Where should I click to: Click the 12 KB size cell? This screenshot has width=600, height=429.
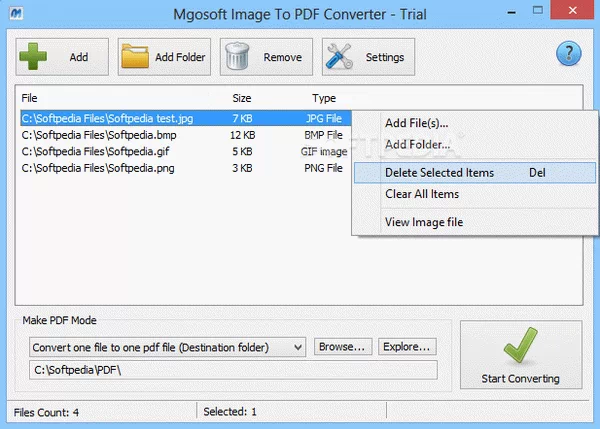click(x=243, y=135)
